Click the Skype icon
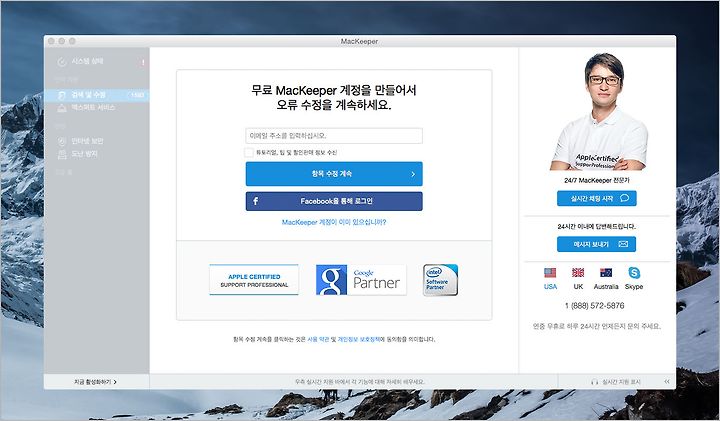 (634, 273)
